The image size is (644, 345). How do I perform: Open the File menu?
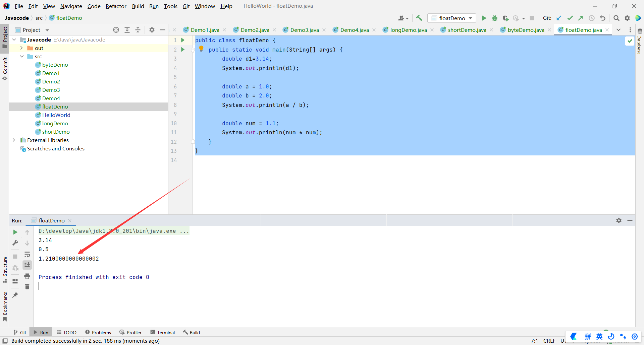(x=19, y=6)
